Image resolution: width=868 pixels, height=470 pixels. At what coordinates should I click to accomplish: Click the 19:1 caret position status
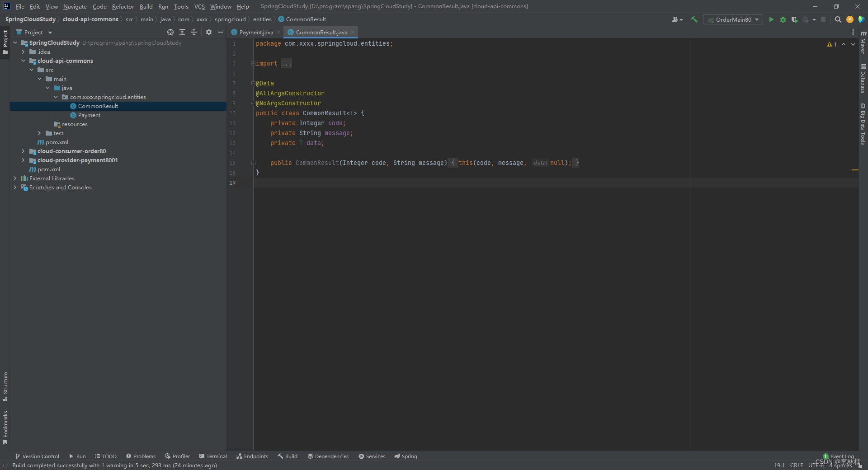(779, 465)
